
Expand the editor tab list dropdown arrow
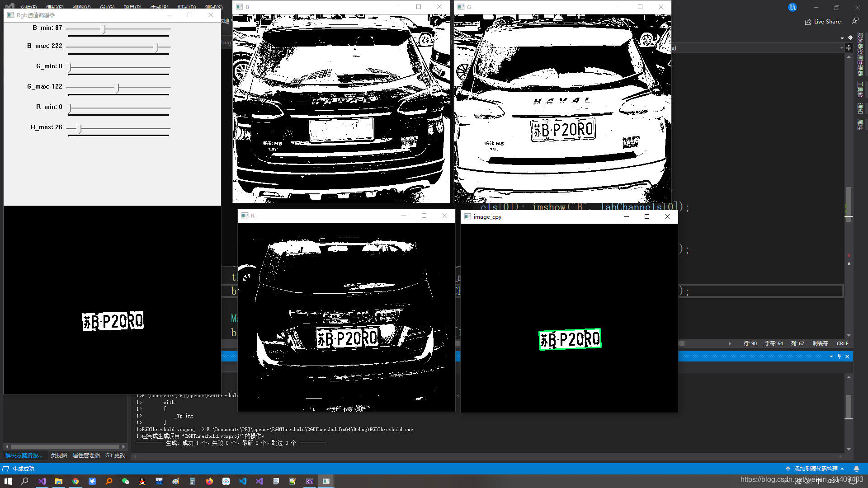842,38
